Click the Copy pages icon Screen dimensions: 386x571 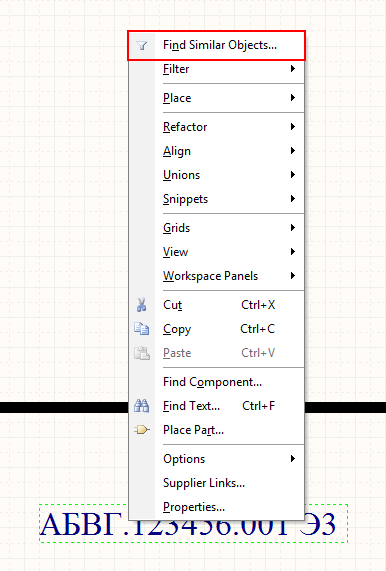coord(142,329)
